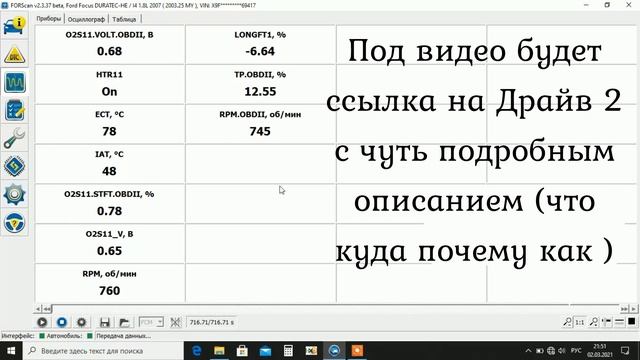Step timeline forward one frame arrow
This screenshot has height=360, width=640.
click(x=633, y=309)
